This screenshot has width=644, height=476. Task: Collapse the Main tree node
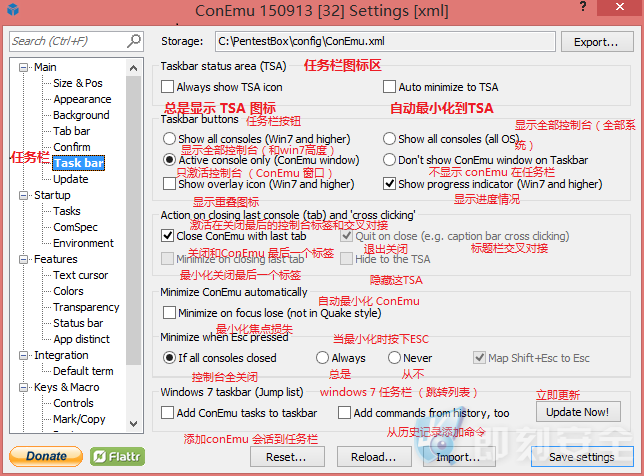click(24, 67)
